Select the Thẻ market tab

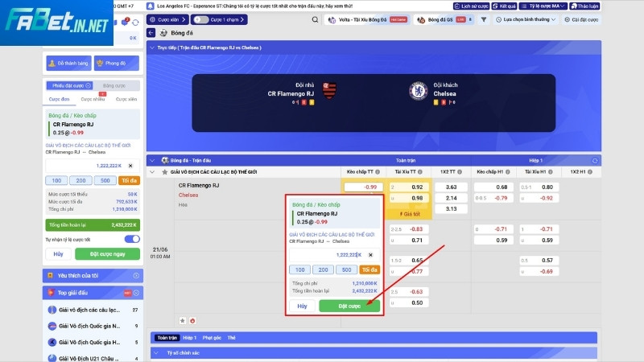point(232,338)
